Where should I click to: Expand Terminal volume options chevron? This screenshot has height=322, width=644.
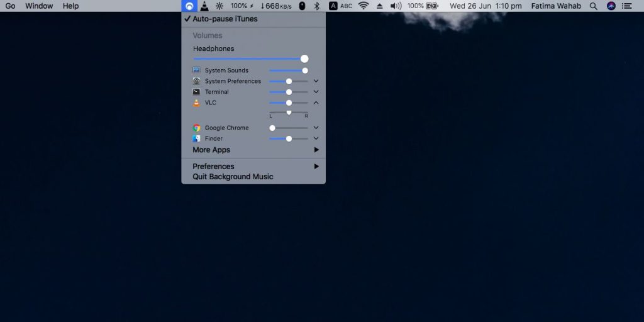click(316, 92)
